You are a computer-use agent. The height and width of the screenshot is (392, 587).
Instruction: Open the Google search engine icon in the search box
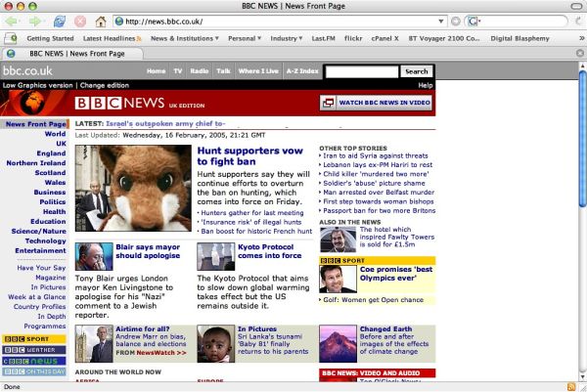pyautogui.click(x=474, y=22)
